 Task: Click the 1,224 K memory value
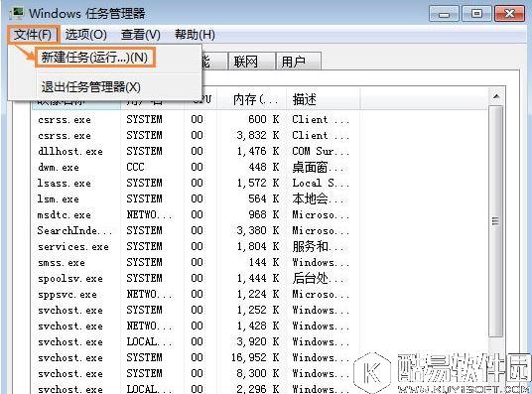(258, 294)
